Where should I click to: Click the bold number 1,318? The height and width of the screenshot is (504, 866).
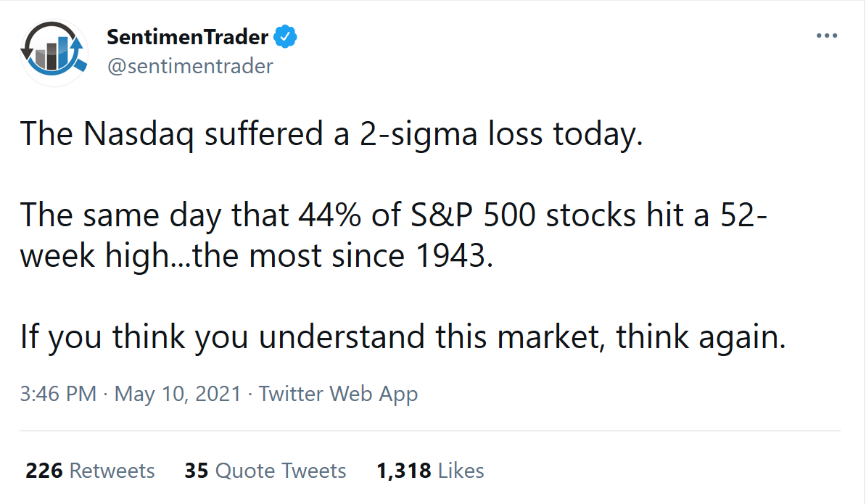point(404,471)
